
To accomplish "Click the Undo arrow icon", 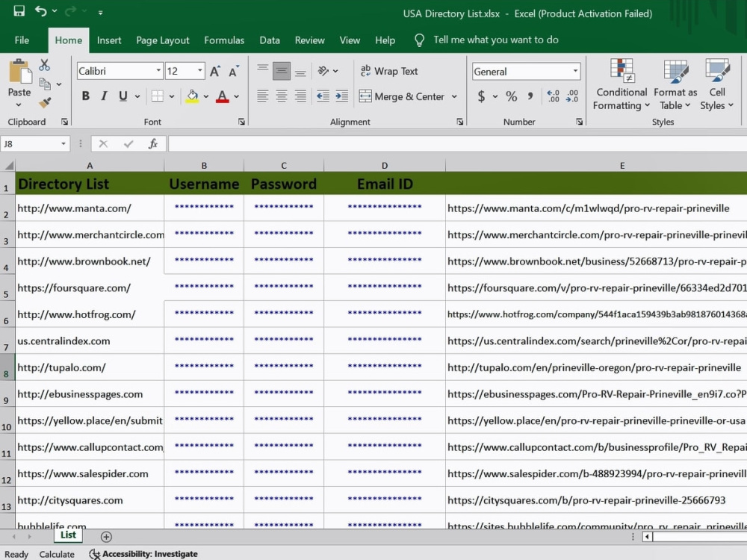I will click(x=41, y=11).
